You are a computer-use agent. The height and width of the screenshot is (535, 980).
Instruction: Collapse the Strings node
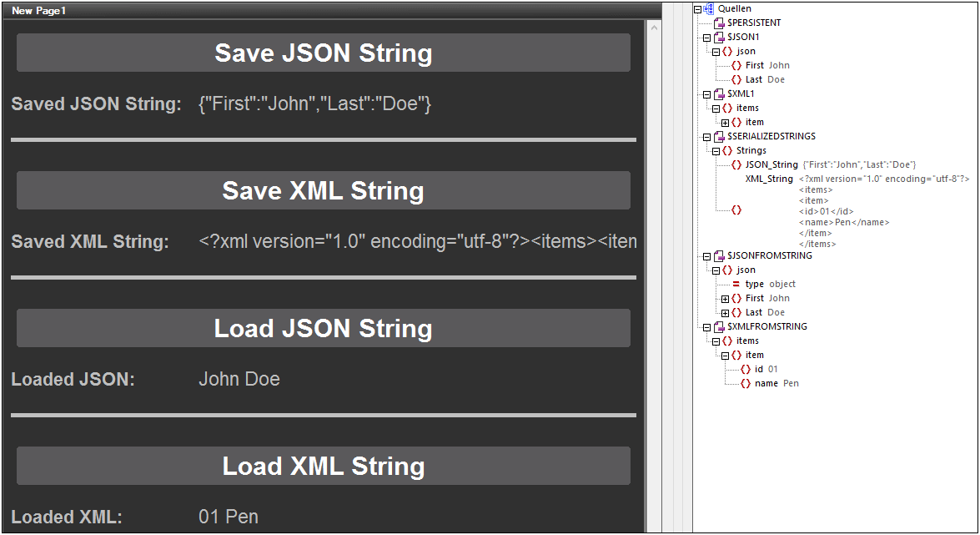716,151
